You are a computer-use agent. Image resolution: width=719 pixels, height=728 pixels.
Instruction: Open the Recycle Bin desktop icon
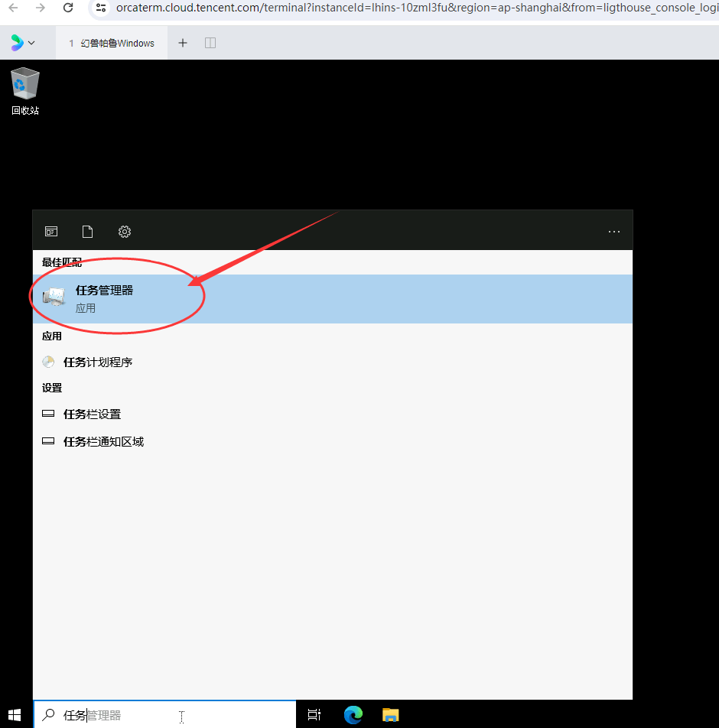(x=25, y=91)
